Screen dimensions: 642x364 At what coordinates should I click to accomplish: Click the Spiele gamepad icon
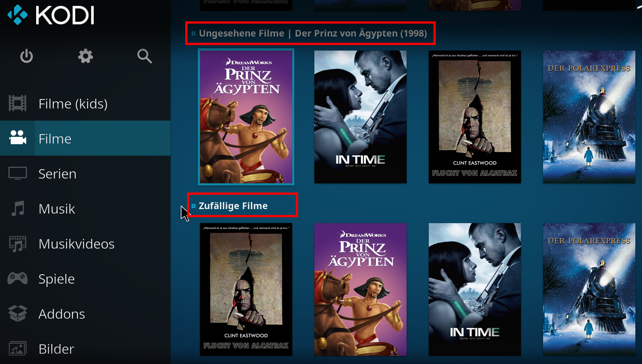pos(18,278)
